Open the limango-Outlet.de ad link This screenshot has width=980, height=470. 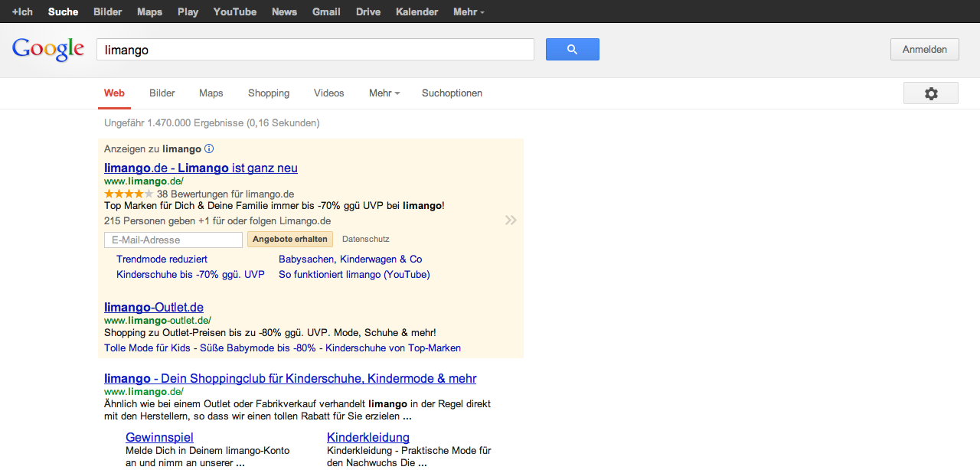154,308
